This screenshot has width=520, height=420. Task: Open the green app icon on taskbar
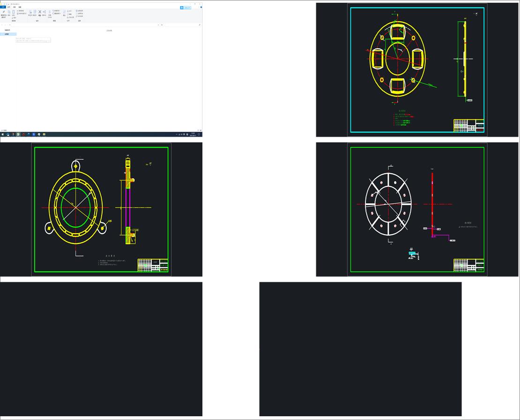pyautogui.click(x=18, y=134)
